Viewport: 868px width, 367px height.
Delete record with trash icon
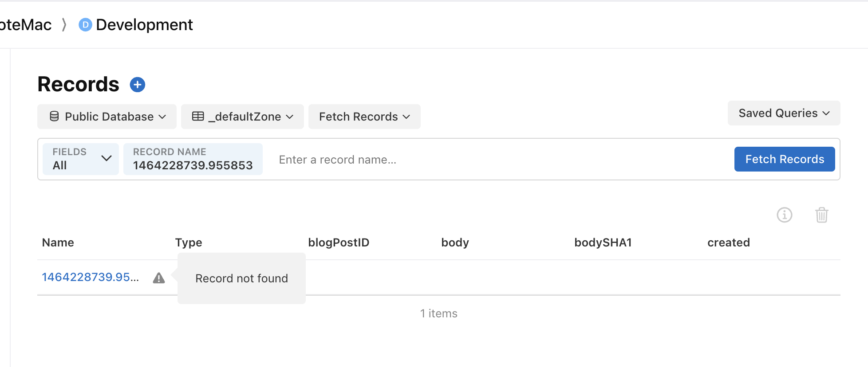[x=821, y=215]
